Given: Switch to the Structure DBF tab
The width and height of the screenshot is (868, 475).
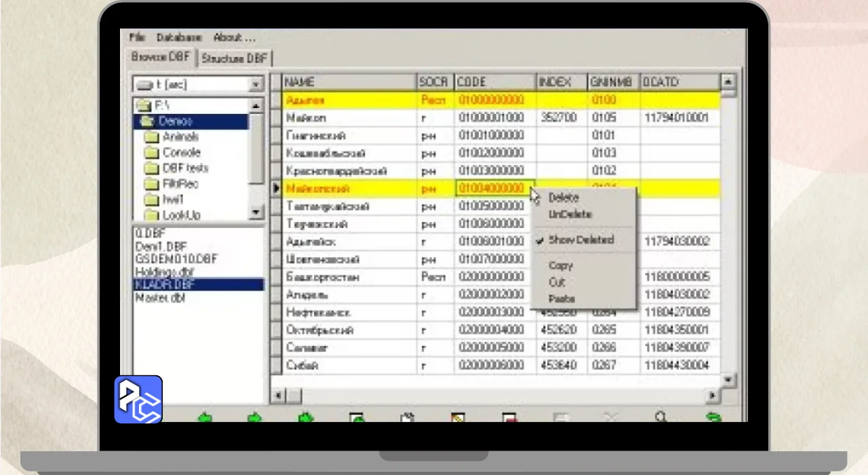Looking at the screenshot, I should 235,58.
